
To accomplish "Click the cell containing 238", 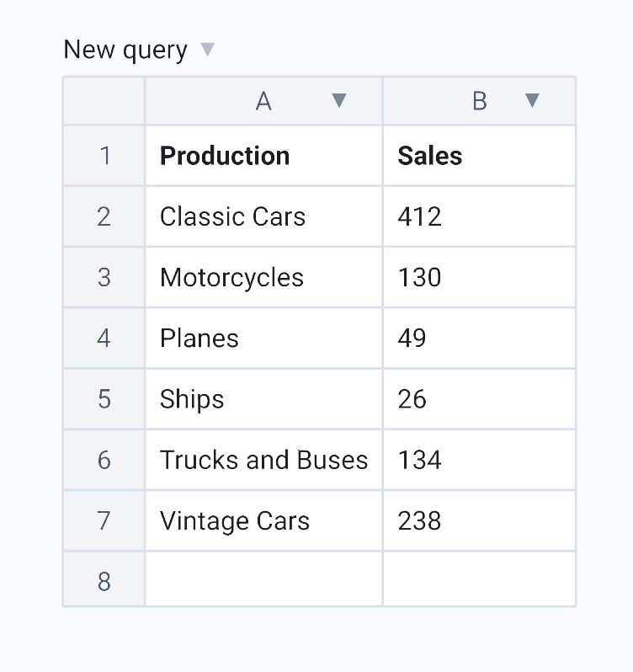I will [479, 521].
